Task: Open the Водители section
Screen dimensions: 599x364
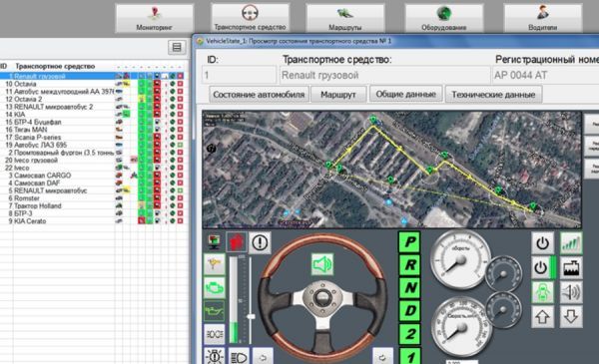Action: coord(542,18)
